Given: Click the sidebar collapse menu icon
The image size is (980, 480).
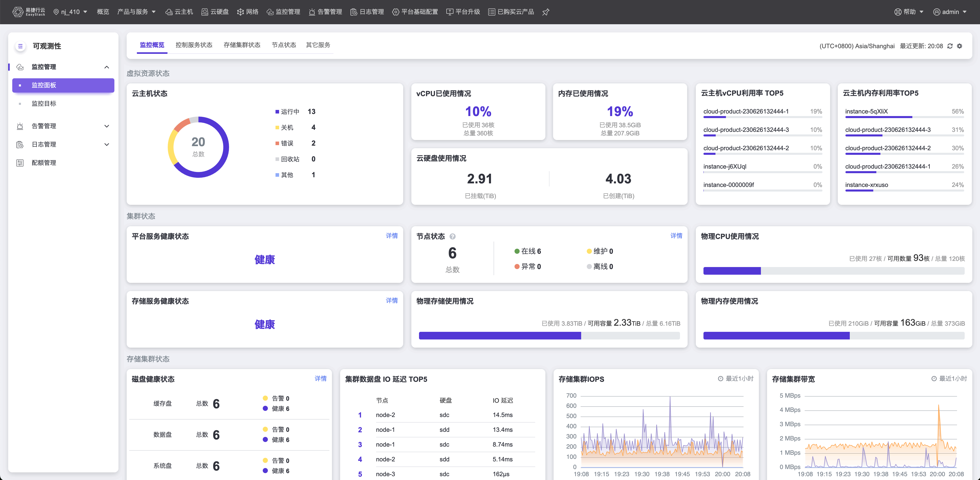Looking at the screenshot, I should (x=20, y=46).
